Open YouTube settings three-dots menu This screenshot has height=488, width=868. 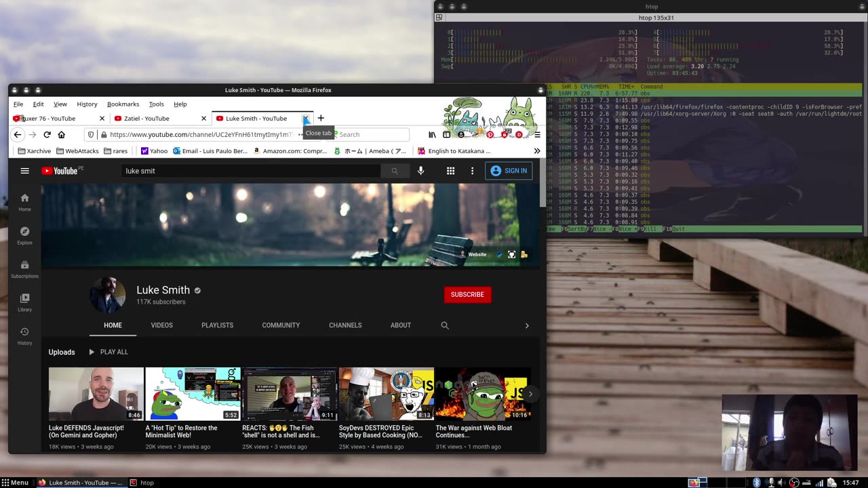pyautogui.click(x=472, y=171)
